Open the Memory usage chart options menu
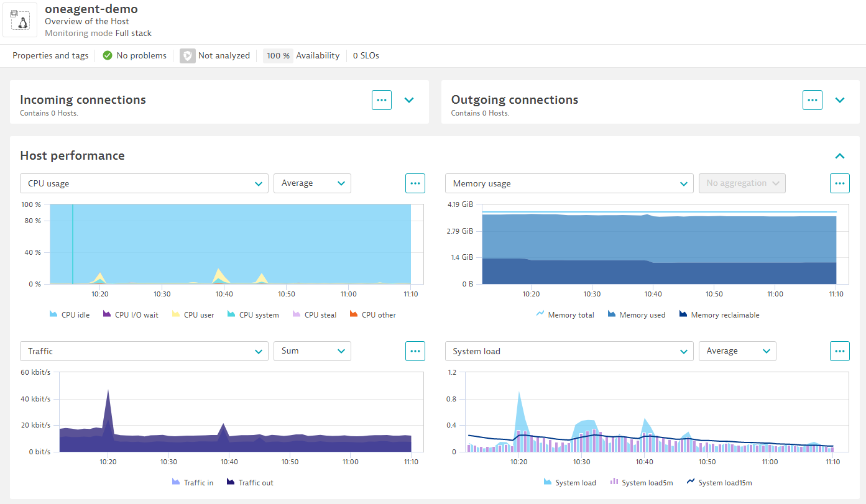This screenshot has width=866, height=504. [x=840, y=183]
